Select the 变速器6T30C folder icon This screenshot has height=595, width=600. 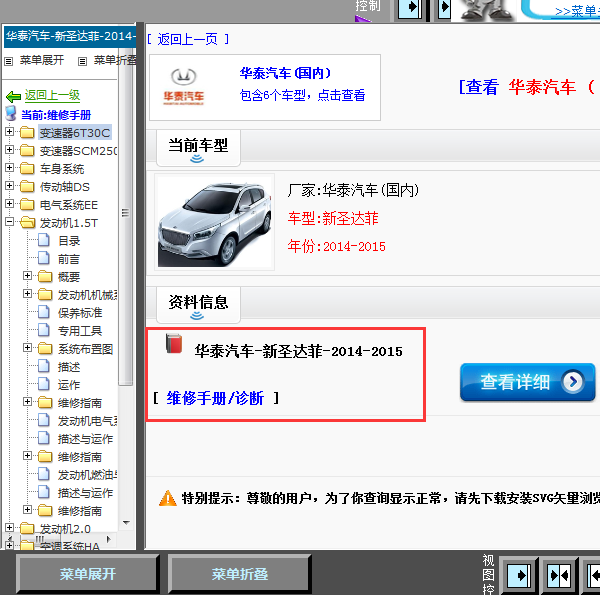[27, 132]
